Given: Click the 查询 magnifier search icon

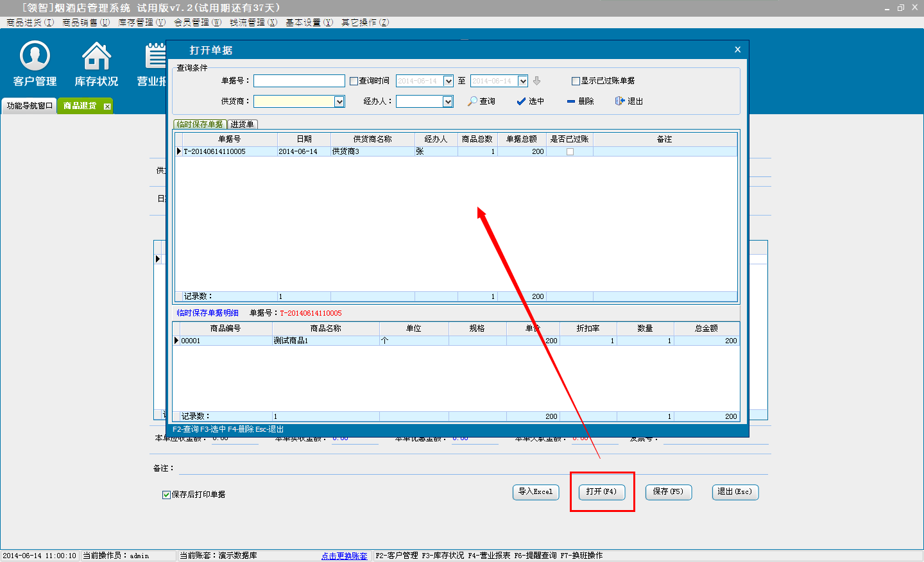Looking at the screenshot, I should (473, 101).
